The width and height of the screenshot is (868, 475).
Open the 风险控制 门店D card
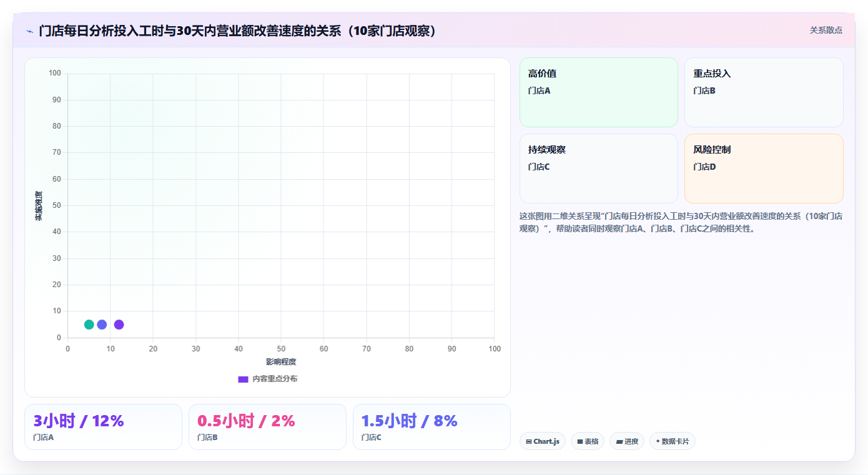pyautogui.click(x=764, y=169)
